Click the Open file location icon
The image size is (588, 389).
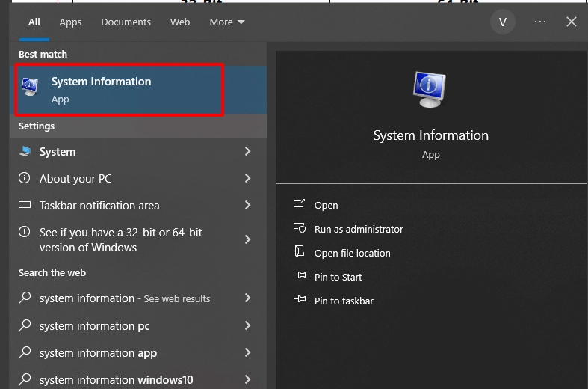pyautogui.click(x=300, y=251)
